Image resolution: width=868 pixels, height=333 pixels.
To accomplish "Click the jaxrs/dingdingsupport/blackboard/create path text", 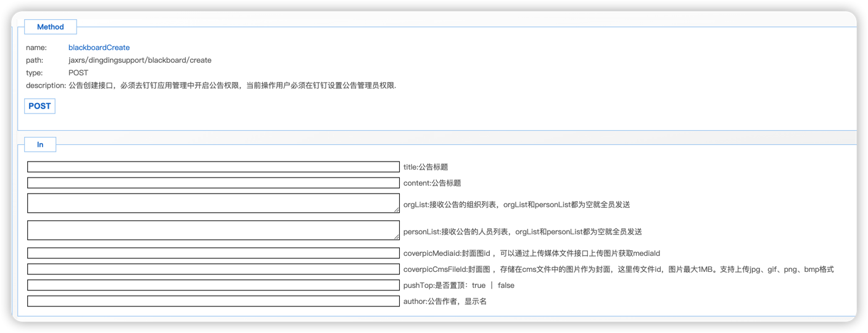I will (x=139, y=60).
